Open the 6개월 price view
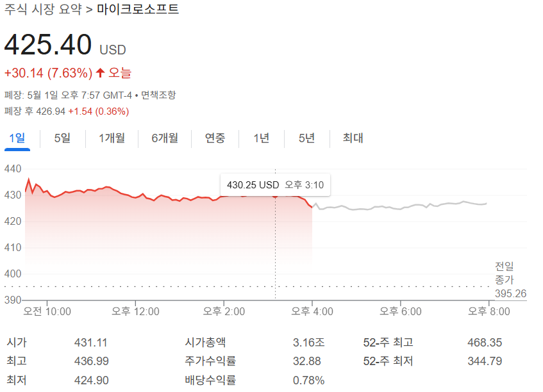Screen dimensions: 543x392 [164, 138]
